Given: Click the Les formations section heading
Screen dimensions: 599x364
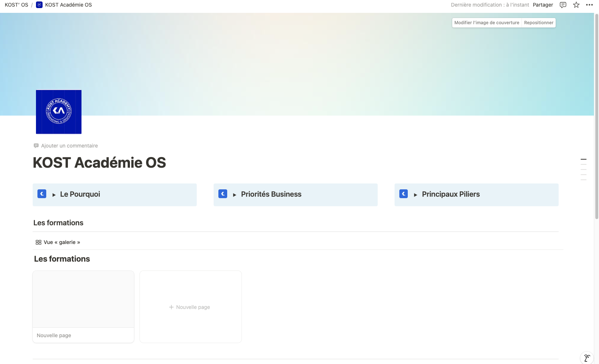Looking at the screenshot, I should pos(58,223).
